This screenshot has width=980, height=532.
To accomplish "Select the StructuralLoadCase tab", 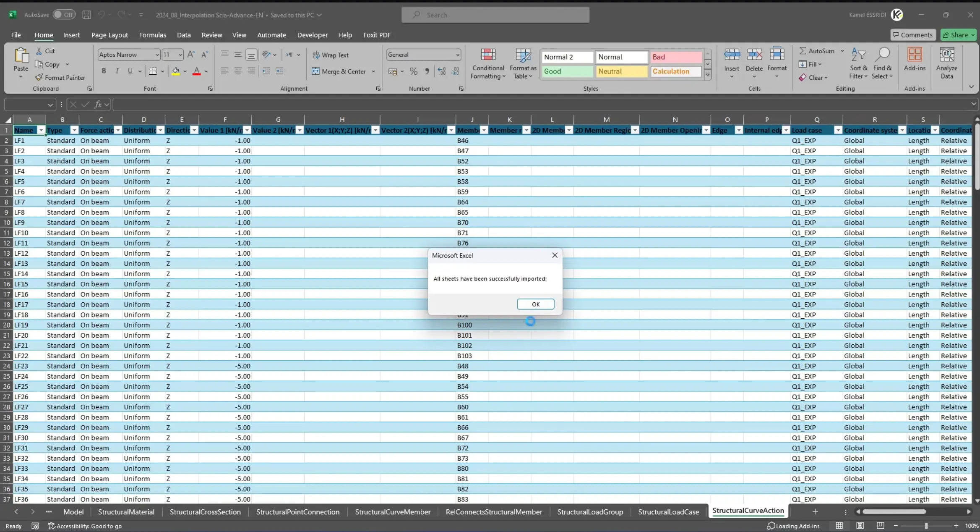I will coord(669,511).
